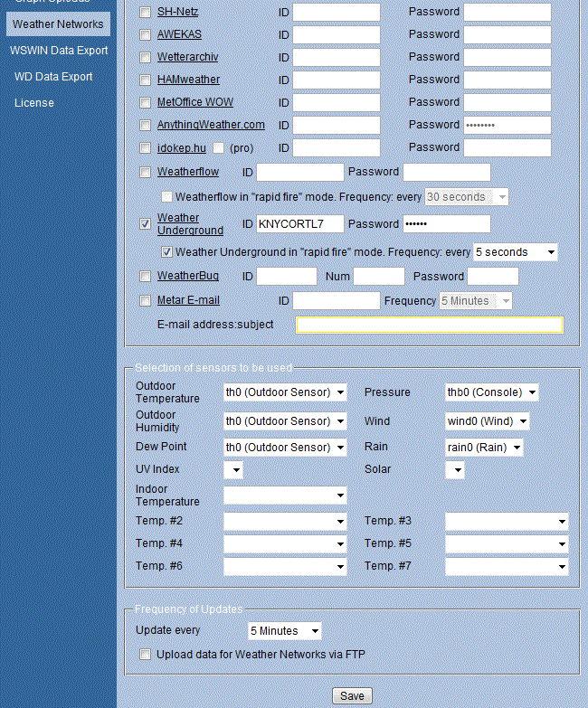Click the AWEKAS Password field
This screenshot has height=708, width=588.
pyautogui.click(x=507, y=34)
